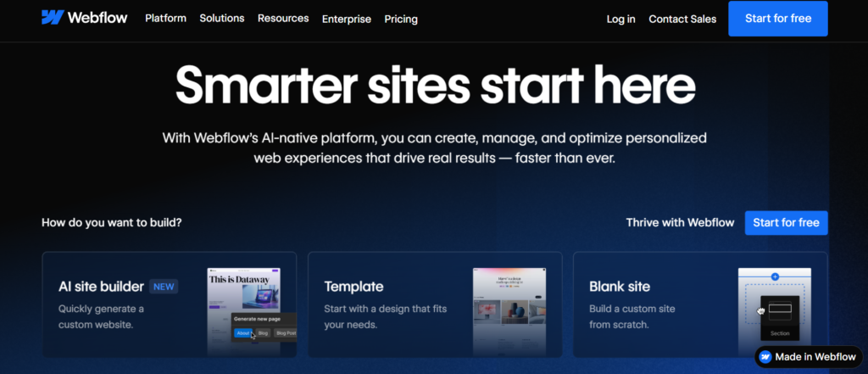Click the 'Thrive with Webflow' text
868x374 pixels.
(680, 223)
